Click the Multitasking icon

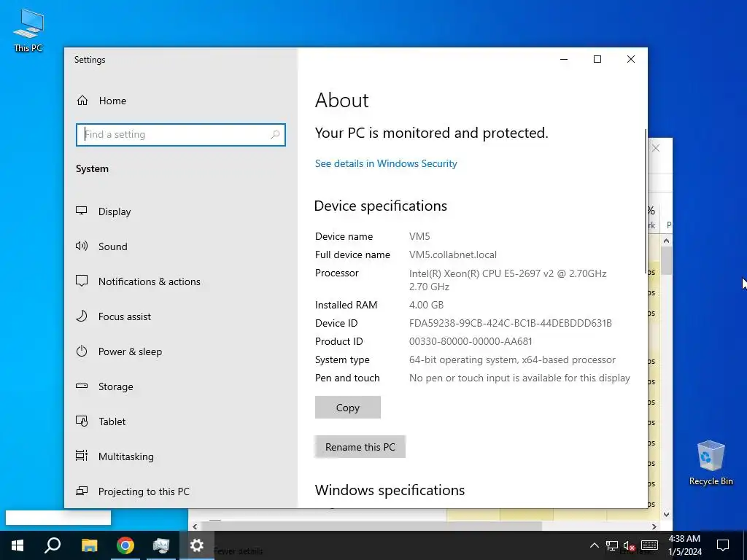click(82, 456)
